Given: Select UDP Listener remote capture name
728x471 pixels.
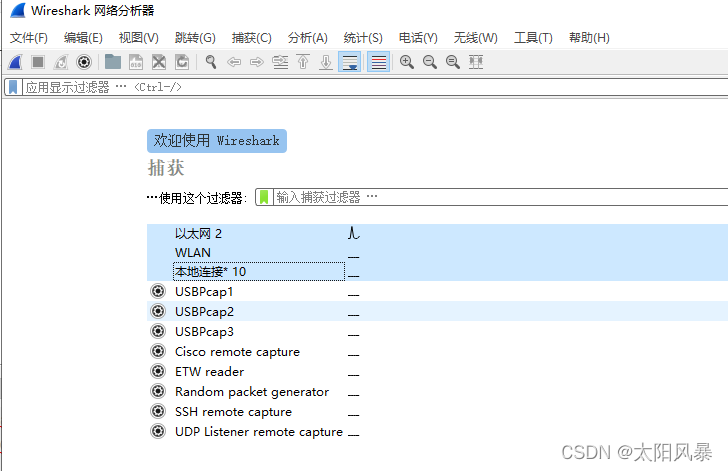Looking at the screenshot, I should [259, 432].
